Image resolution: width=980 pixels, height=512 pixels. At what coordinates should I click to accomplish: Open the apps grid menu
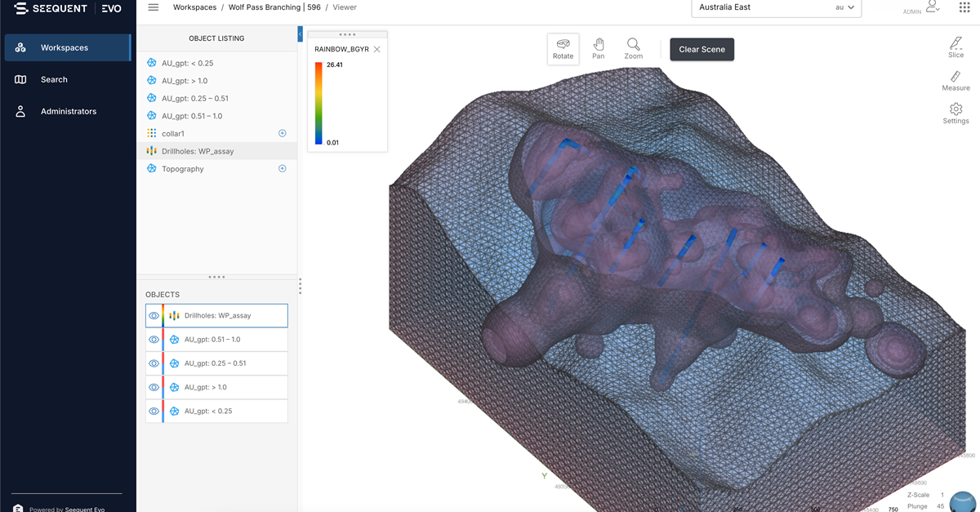point(964,7)
